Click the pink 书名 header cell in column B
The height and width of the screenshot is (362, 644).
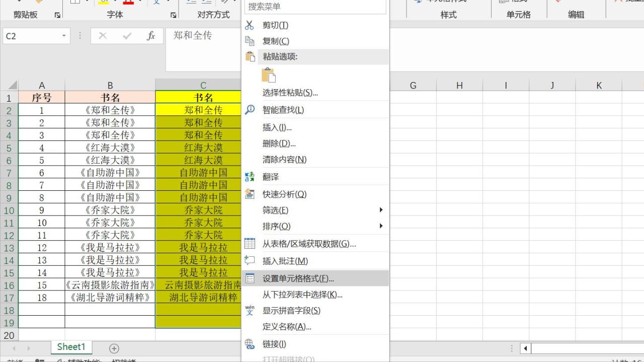click(x=110, y=97)
